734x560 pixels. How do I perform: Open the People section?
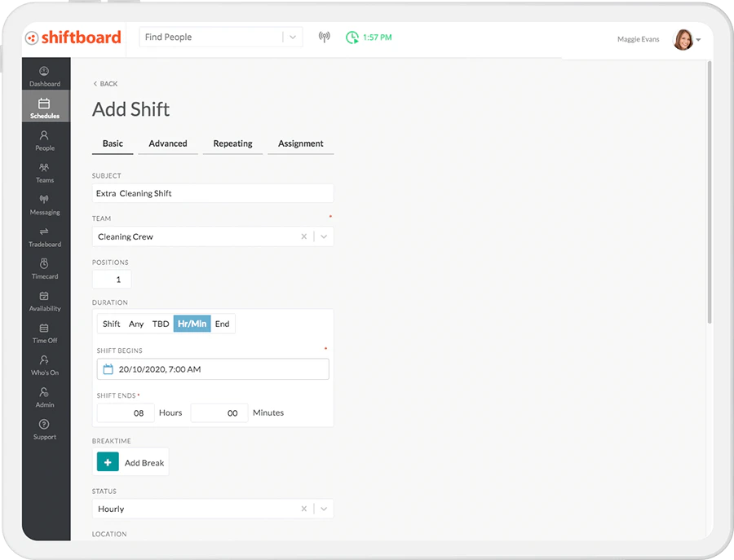click(x=44, y=140)
